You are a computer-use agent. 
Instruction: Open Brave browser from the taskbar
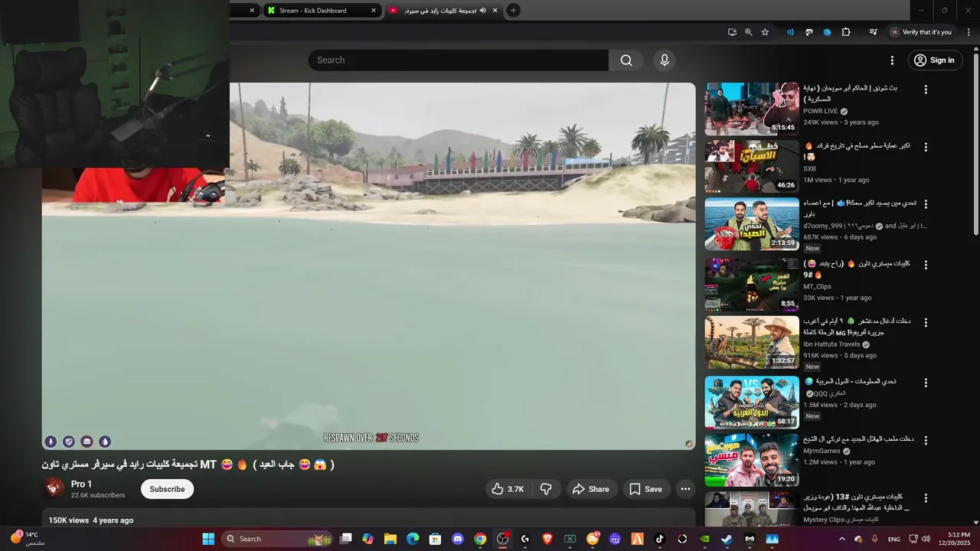(547, 539)
